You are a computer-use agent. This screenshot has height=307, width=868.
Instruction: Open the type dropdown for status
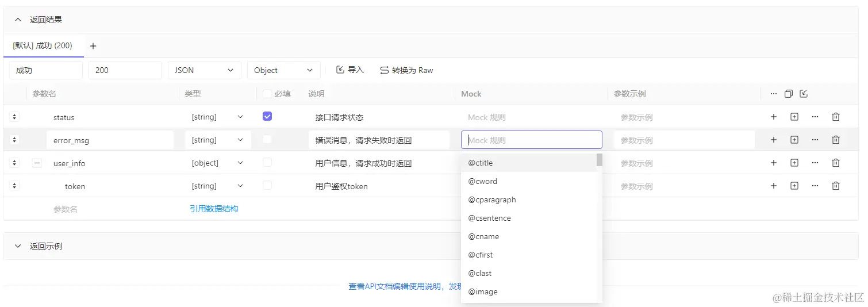pyautogui.click(x=218, y=117)
